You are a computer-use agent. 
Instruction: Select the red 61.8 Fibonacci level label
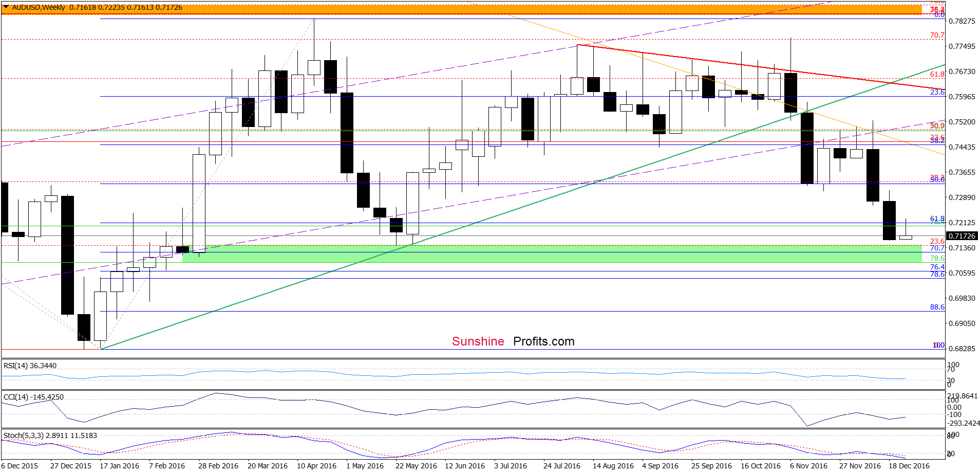(937, 75)
